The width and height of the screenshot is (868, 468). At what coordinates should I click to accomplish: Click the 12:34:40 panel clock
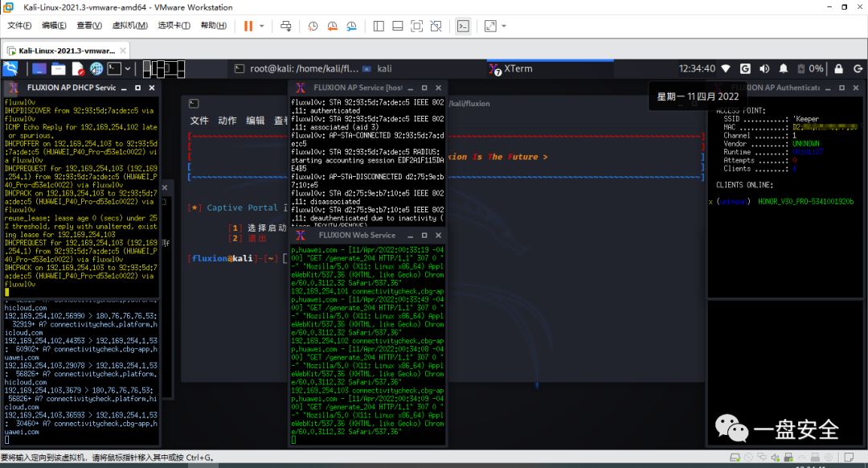697,68
